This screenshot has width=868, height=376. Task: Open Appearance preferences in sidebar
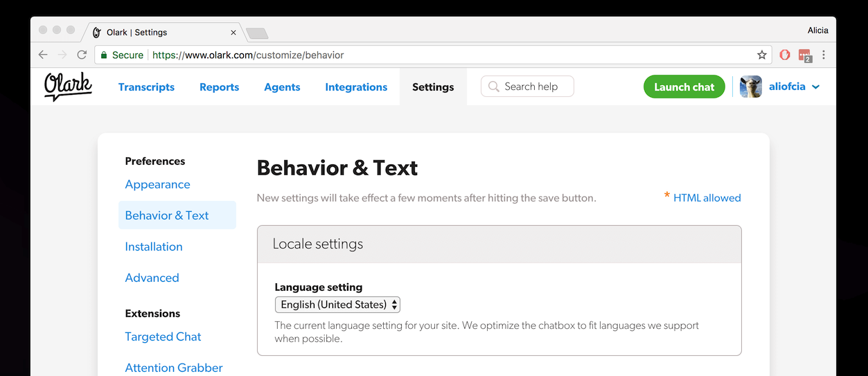157,184
